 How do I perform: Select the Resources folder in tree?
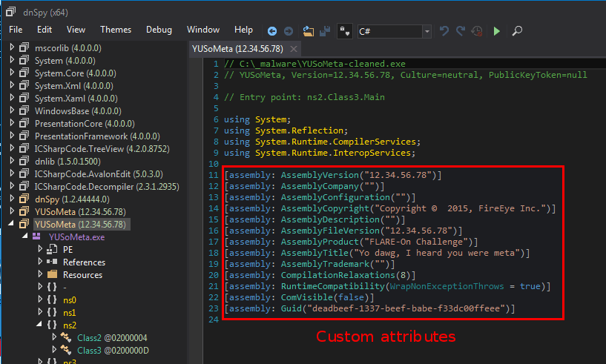pos(82,274)
